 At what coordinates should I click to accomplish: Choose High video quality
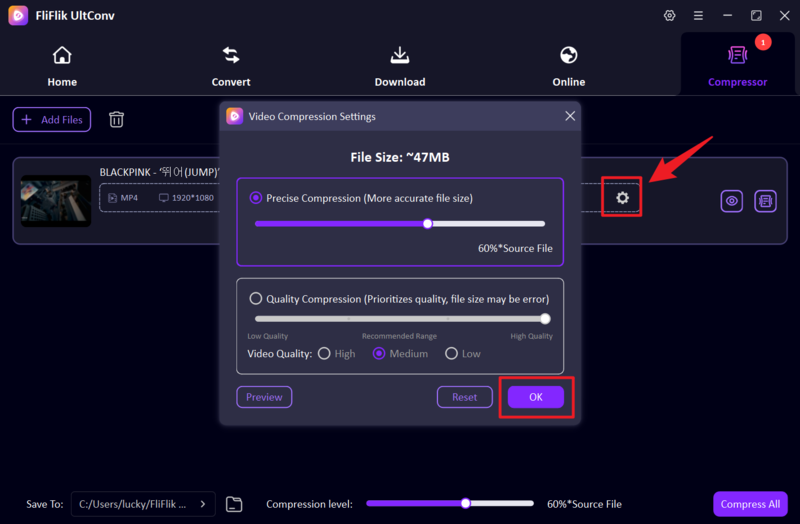click(324, 354)
